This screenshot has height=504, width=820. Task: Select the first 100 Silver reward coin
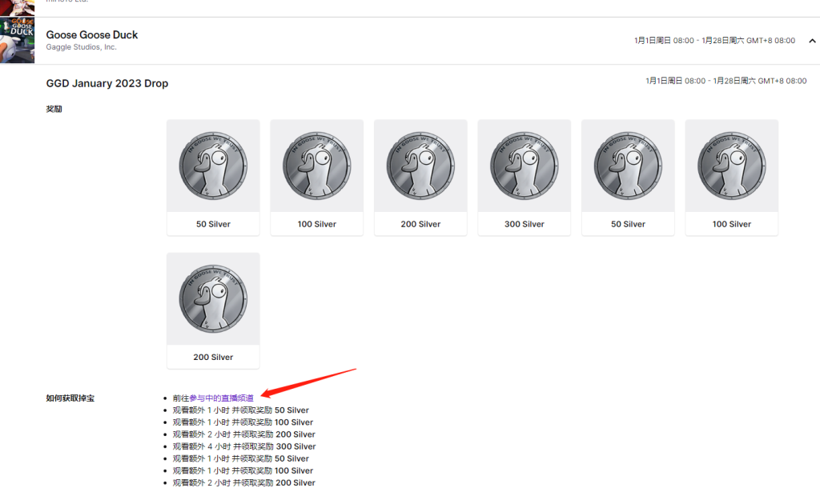[x=317, y=166]
